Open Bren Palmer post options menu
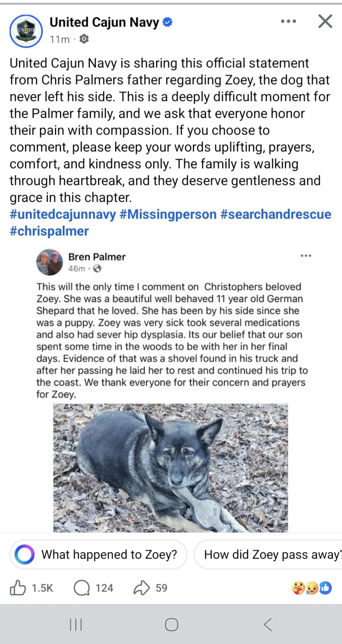The height and width of the screenshot is (644, 342). point(306,256)
